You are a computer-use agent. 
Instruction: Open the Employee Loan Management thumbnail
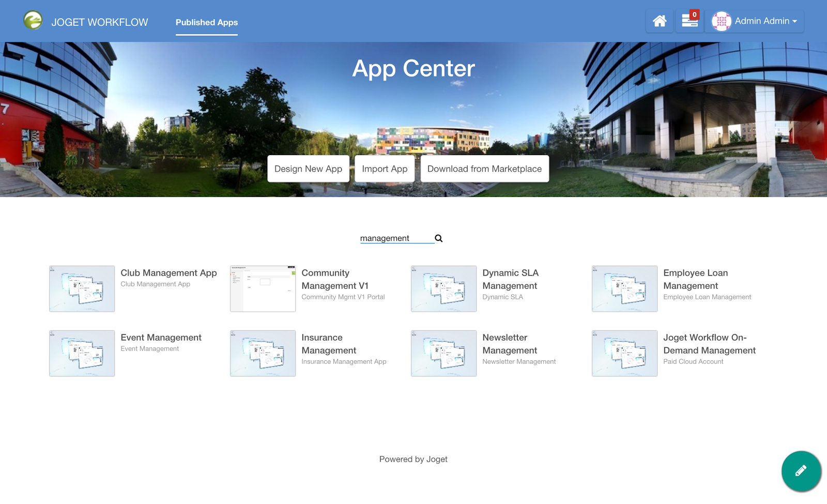pos(625,289)
